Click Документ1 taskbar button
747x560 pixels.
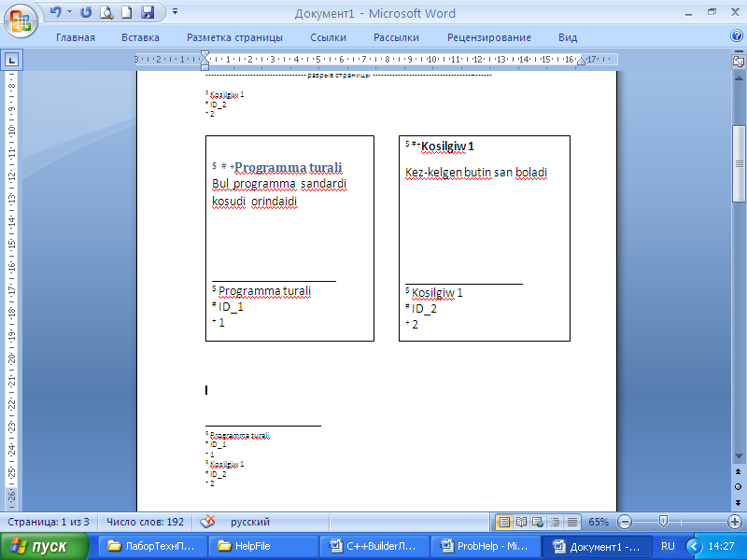coord(596,546)
